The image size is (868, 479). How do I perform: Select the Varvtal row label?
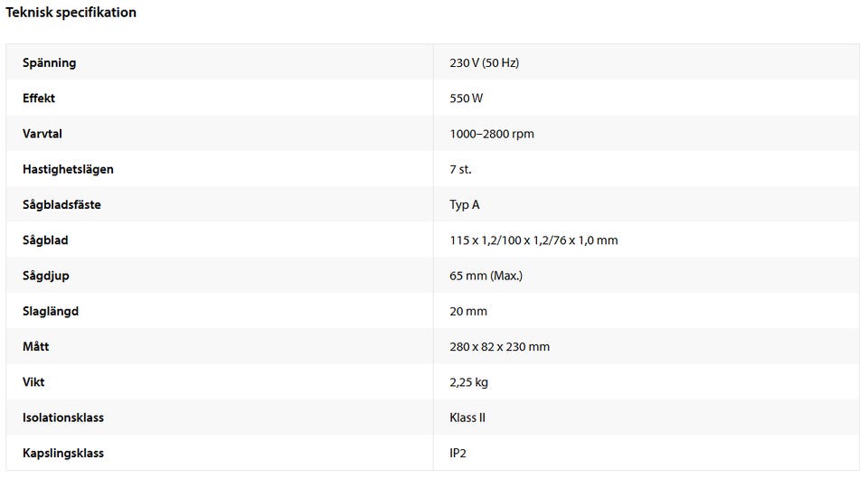(x=42, y=134)
